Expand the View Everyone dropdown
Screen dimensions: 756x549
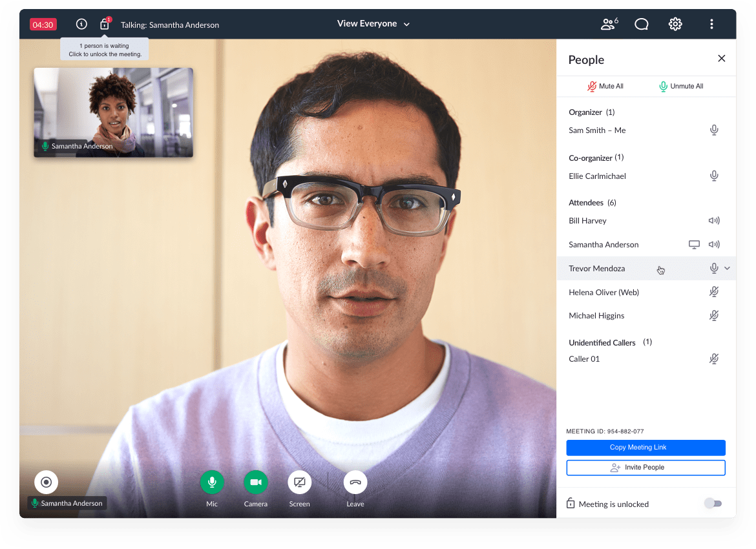click(x=373, y=24)
